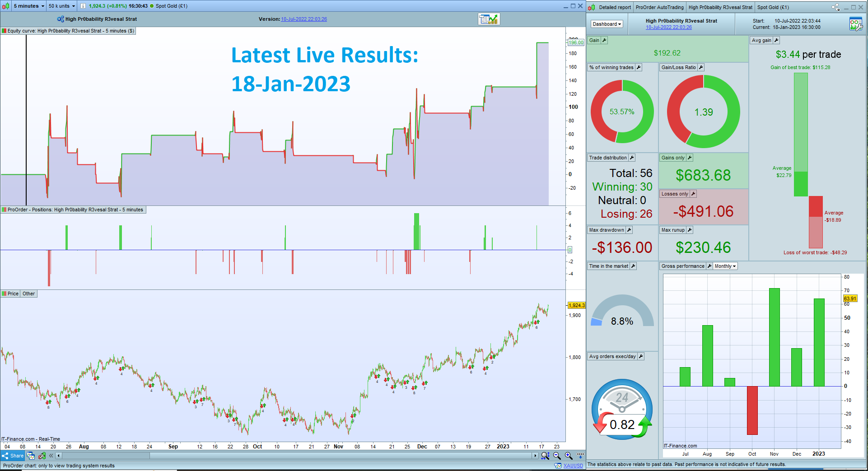Click the Share button at the chart bottom

click(13, 456)
